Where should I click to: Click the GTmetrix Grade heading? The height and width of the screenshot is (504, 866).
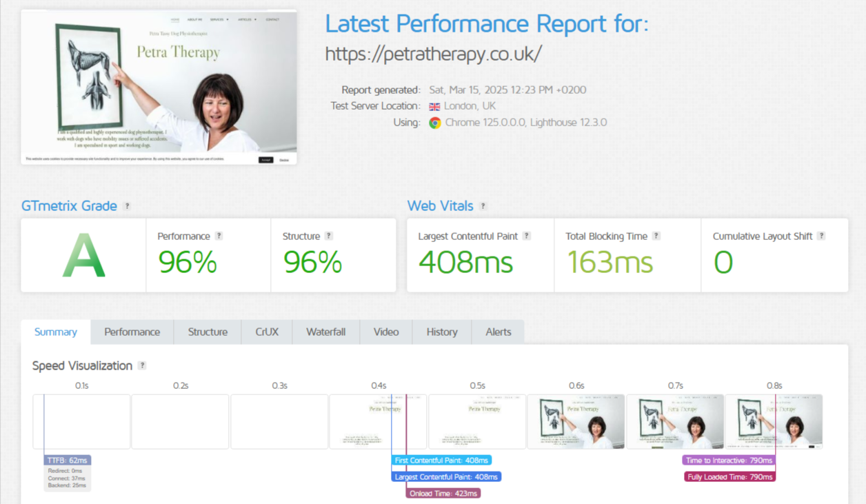click(x=69, y=205)
